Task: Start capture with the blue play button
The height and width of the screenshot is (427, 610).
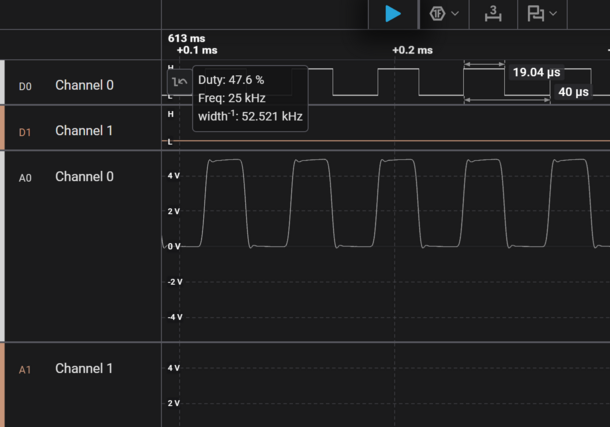Action: click(x=393, y=14)
